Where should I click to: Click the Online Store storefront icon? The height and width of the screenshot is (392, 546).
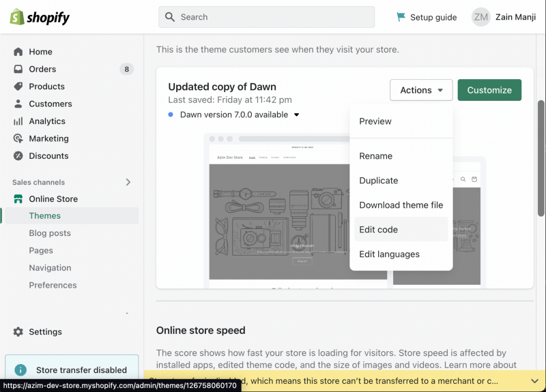click(18, 199)
